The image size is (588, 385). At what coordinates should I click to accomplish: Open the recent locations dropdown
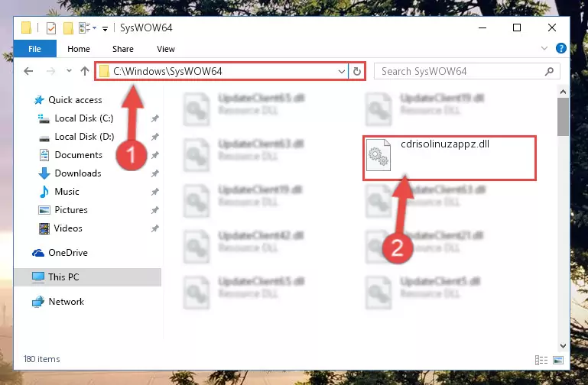tap(69, 70)
